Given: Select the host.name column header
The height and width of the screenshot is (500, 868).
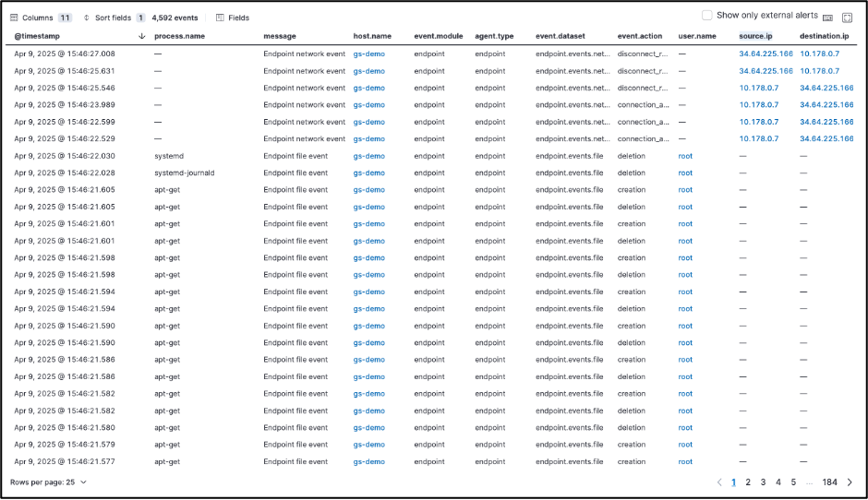Looking at the screenshot, I should pos(372,36).
